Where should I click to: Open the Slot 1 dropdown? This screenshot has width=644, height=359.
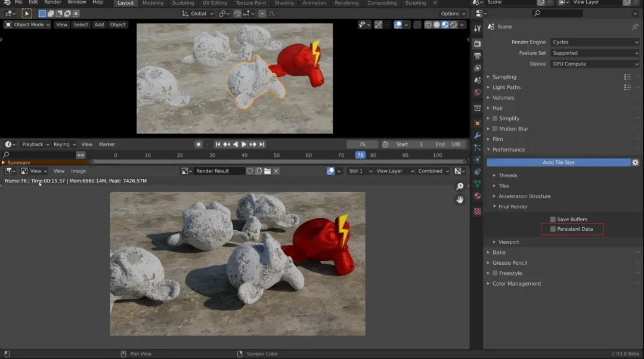point(360,171)
